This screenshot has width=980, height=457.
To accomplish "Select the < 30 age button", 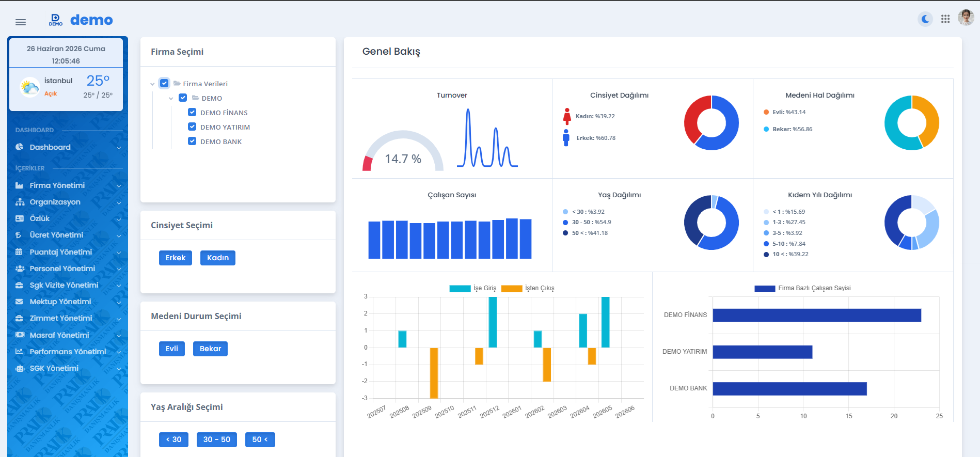I will (x=173, y=439).
